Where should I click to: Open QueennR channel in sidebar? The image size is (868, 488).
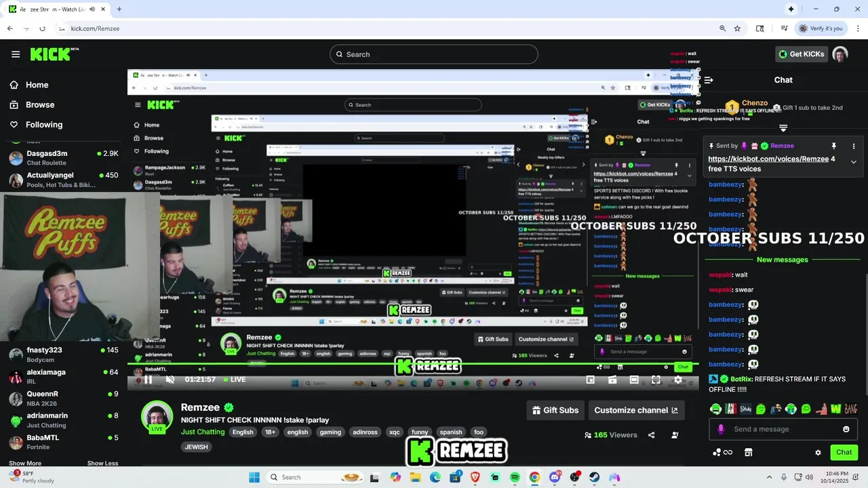coord(64,398)
